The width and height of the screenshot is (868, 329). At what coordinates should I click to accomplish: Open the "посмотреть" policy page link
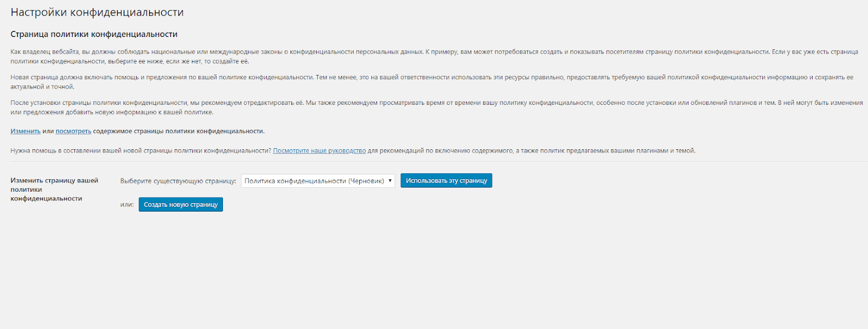pyautogui.click(x=73, y=131)
